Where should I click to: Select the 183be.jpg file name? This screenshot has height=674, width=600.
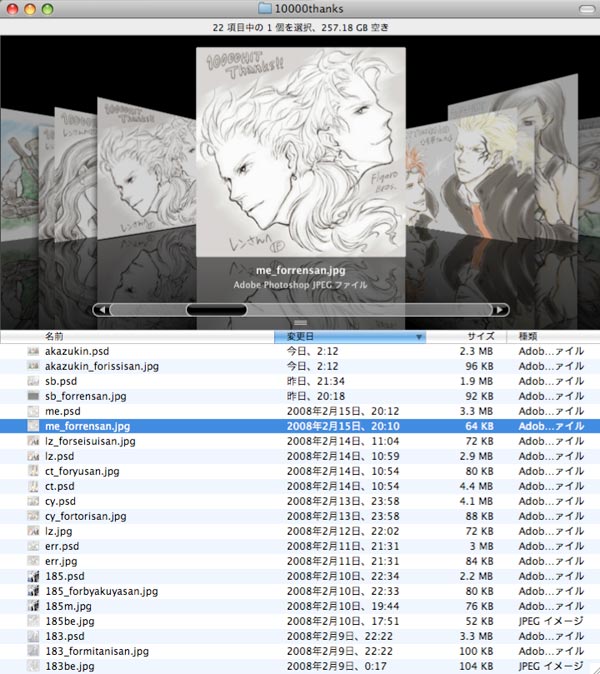click(x=70, y=666)
